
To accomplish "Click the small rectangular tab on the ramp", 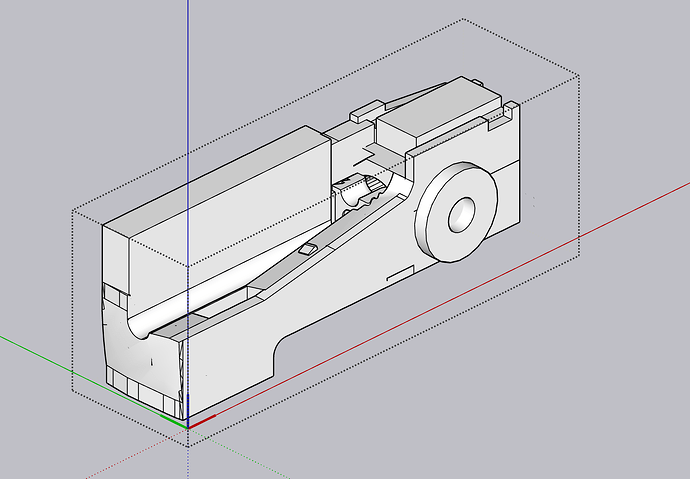I will click(x=307, y=249).
